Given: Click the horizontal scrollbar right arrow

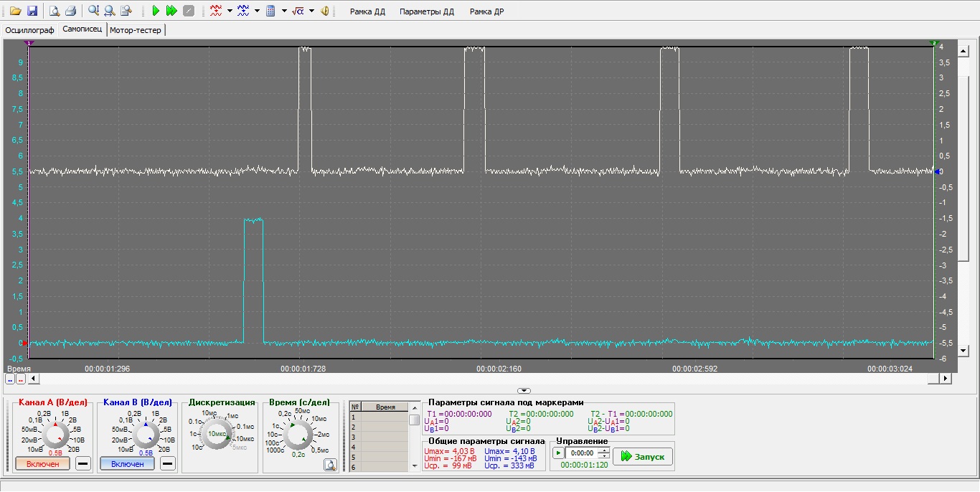Looking at the screenshot, I should pos(946,378).
